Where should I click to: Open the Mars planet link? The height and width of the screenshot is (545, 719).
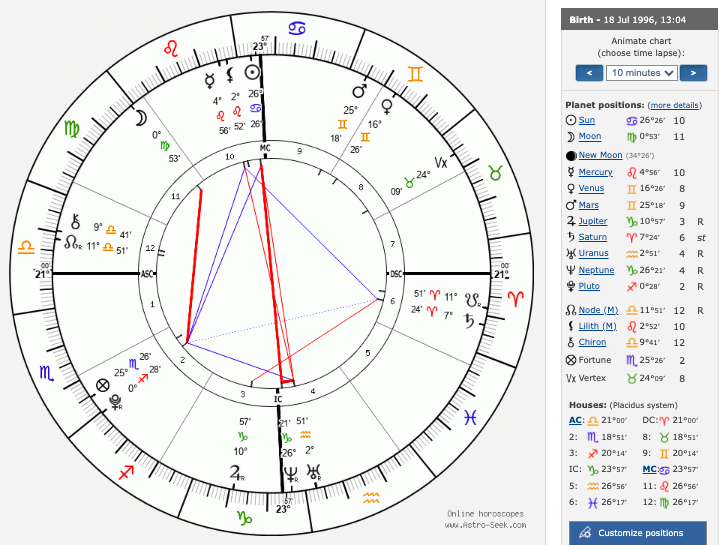click(589, 205)
